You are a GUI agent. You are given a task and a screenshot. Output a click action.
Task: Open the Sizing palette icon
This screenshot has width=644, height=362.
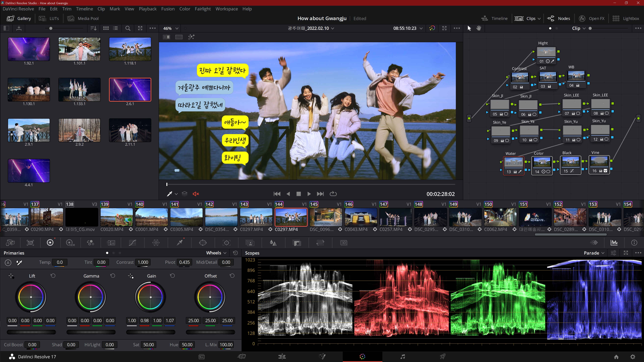pos(320,243)
